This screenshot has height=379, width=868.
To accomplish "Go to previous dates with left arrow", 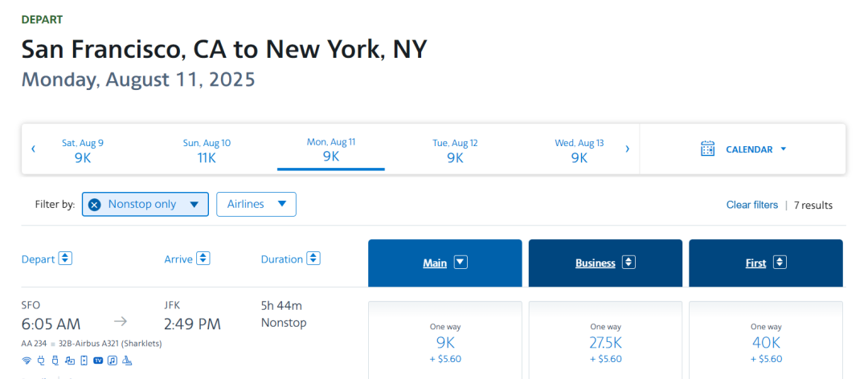I will click(33, 149).
